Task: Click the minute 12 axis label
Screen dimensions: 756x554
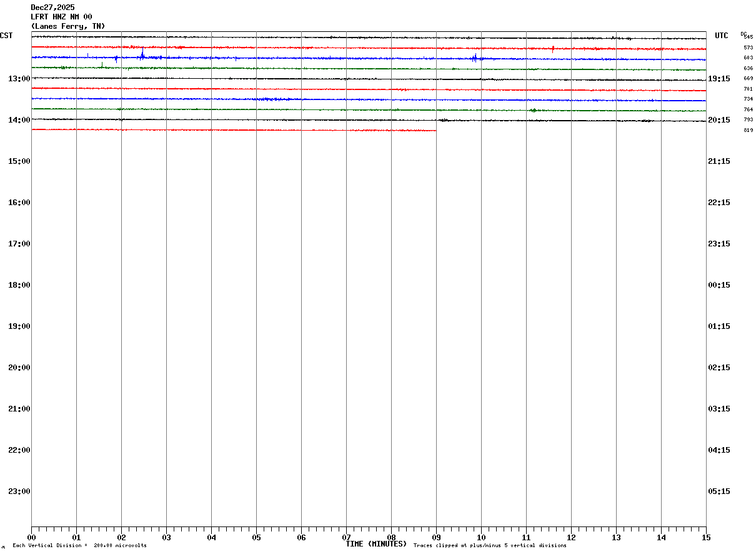Action: click(571, 538)
